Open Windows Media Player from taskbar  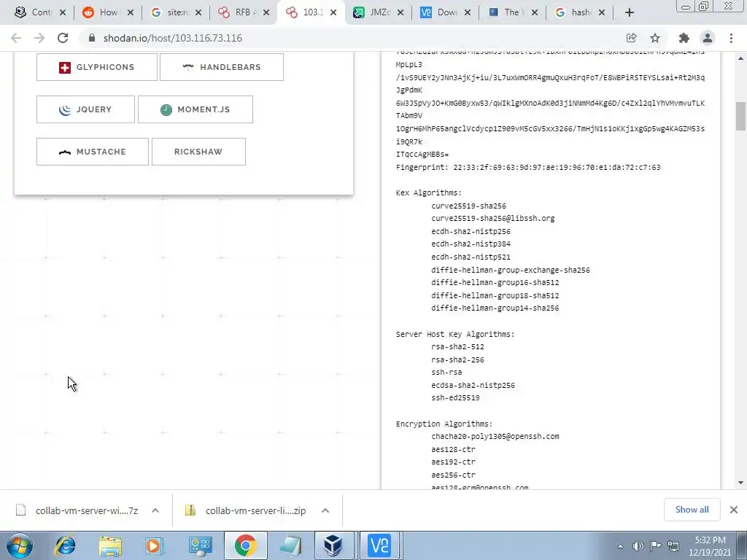[155, 545]
